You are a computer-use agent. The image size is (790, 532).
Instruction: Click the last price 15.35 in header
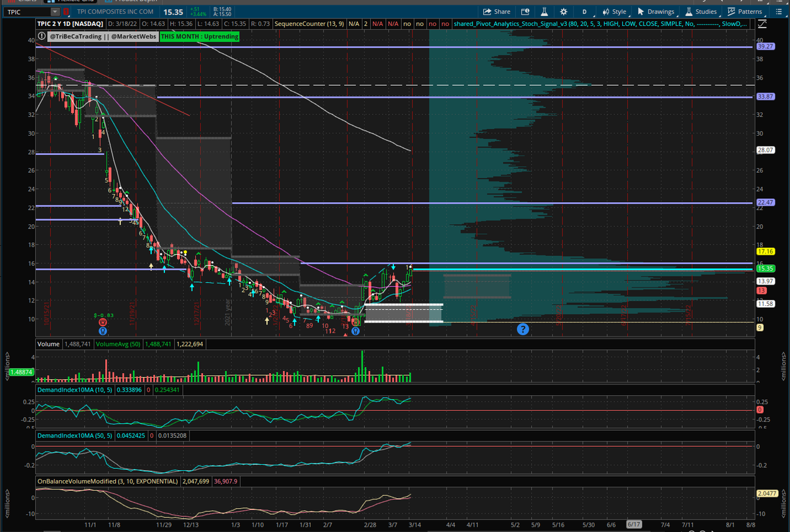[173, 11]
